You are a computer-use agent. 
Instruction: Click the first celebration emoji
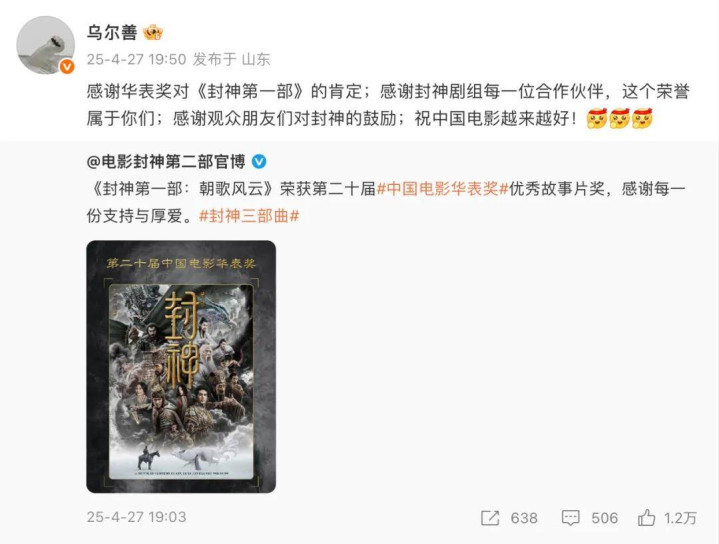(597, 119)
